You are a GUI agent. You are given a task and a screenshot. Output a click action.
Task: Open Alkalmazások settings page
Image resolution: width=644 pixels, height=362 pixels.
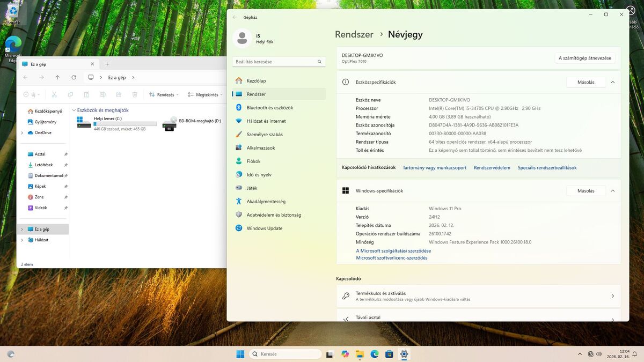(279, 147)
